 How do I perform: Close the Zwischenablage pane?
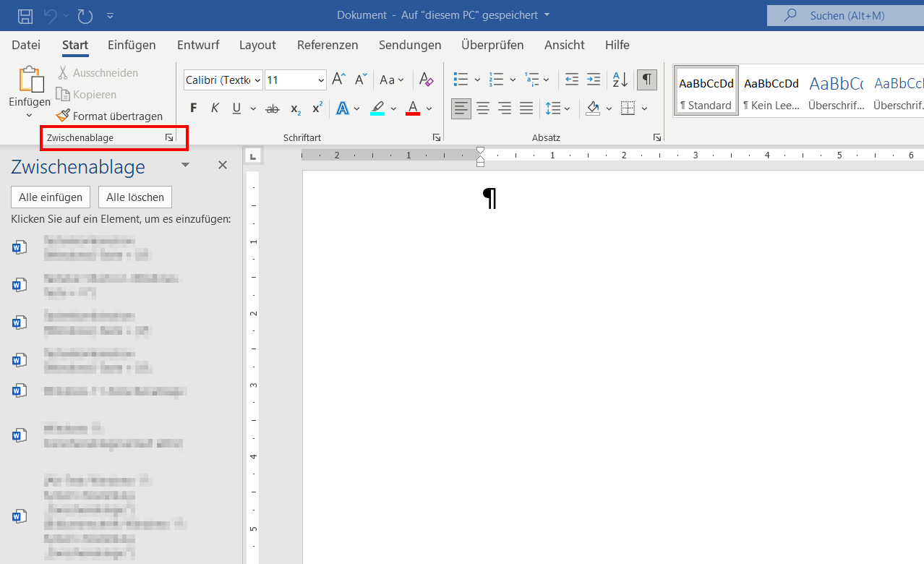pyautogui.click(x=223, y=166)
